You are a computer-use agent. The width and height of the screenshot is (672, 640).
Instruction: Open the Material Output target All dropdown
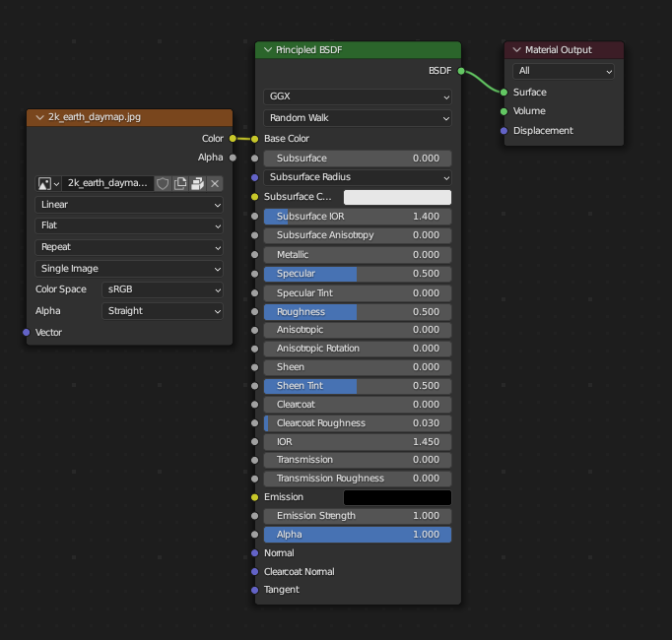pyautogui.click(x=564, y=71)
